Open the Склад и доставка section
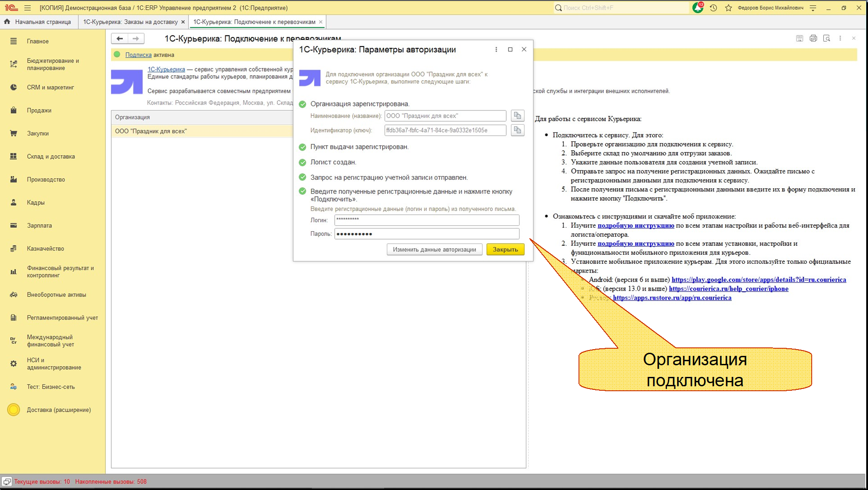 50,156
